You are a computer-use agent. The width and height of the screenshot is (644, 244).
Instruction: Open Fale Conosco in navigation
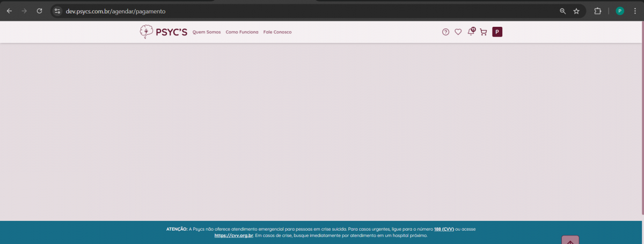tap(277, 32)
